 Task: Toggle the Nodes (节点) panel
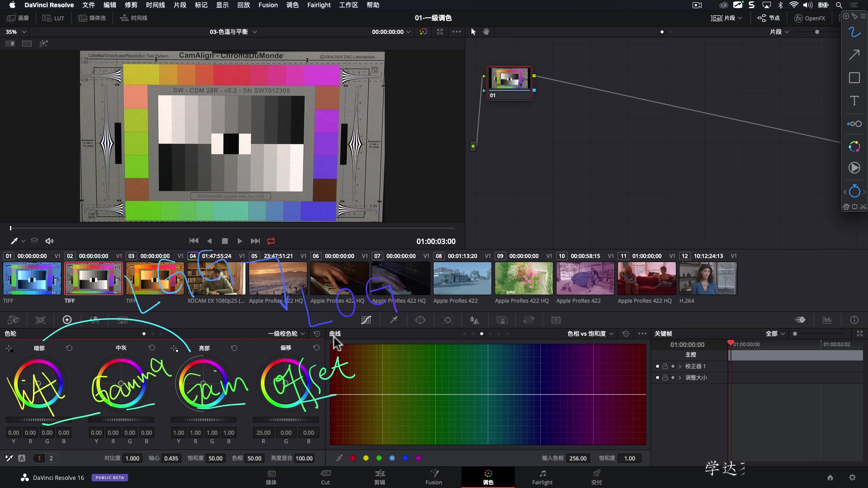(769, 18)
